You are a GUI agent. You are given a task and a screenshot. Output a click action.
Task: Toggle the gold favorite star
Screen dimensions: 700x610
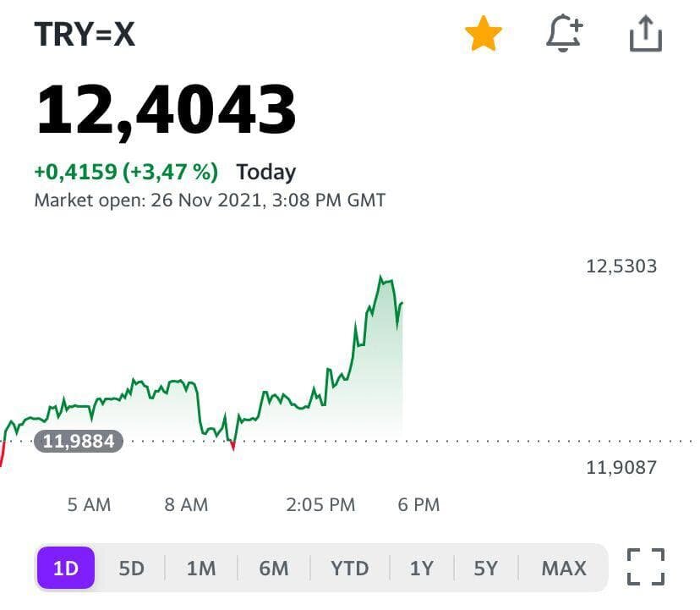[484, 35]
